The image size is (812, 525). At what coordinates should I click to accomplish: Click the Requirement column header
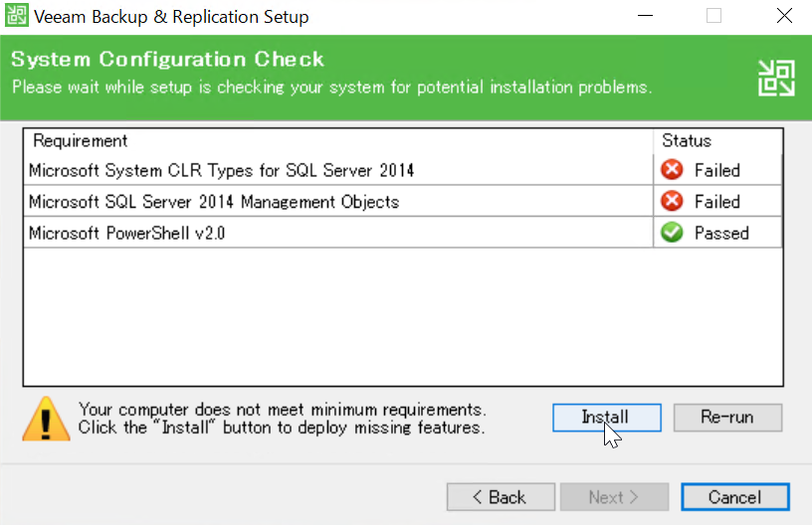coord(338,140)
